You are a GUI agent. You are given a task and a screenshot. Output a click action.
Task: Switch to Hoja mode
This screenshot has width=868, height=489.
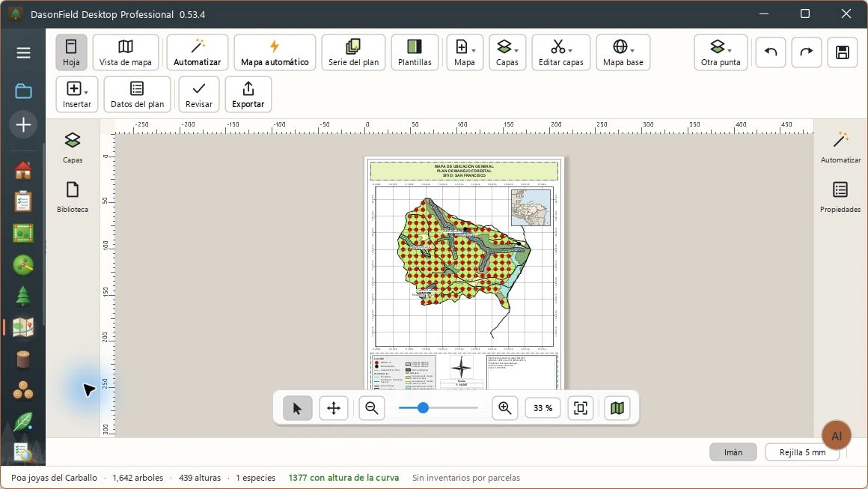[71, 52]
